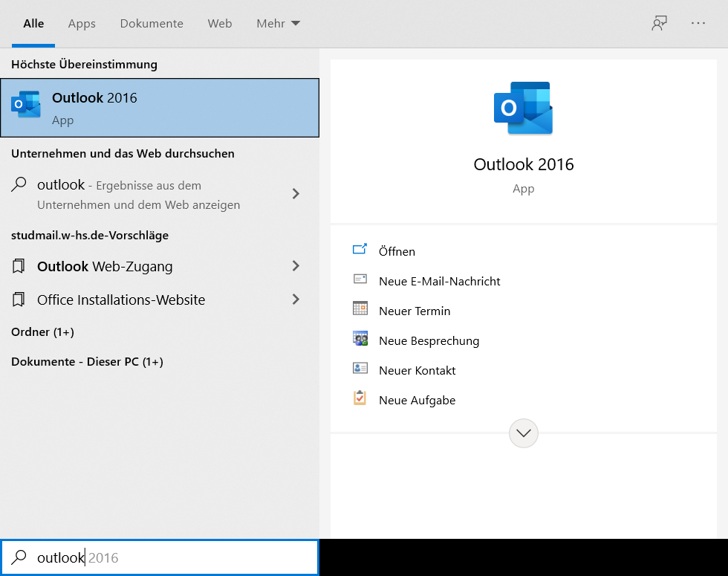Click the Neue E-Mail-Nachricht envelope icon
The height and width of the screenshot is (576, 728).
[360, 280]
